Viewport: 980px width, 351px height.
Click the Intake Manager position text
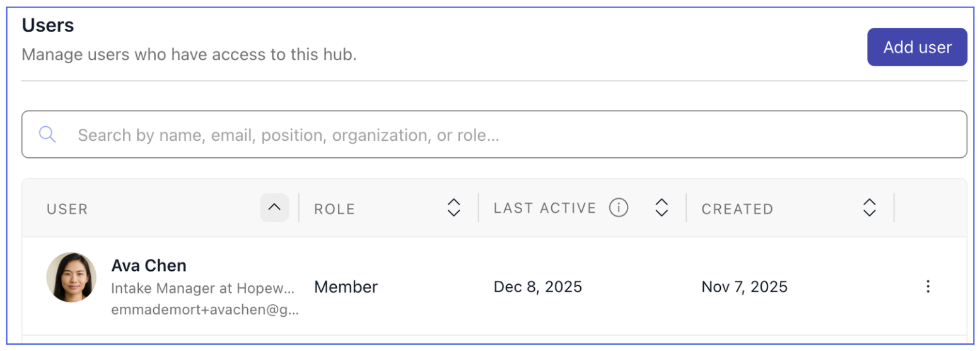click(202, 289)
